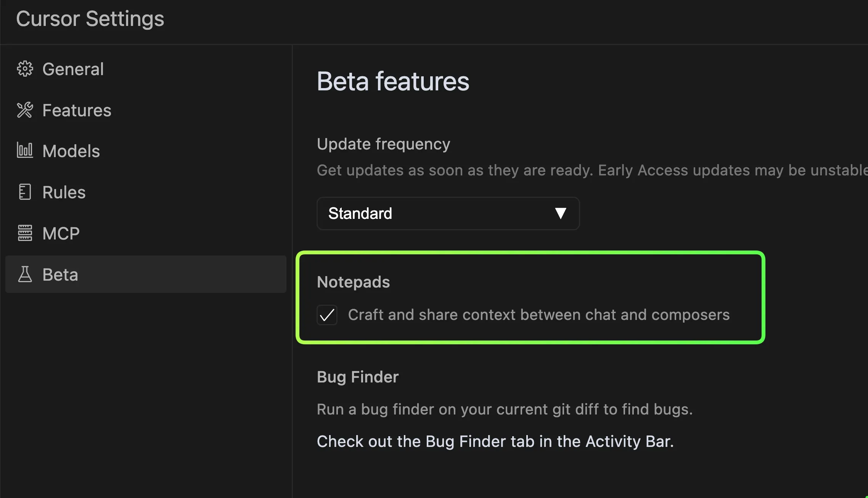The image size is (868, 498).
Task: Toggle the Notepads checkbox
Action: pyautogui.click(x=327, y=315)
